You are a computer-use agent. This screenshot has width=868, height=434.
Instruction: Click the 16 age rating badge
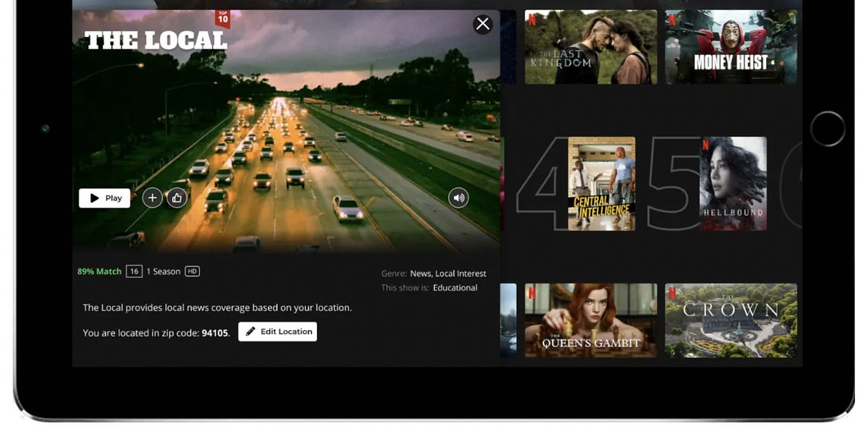point(134,271)
